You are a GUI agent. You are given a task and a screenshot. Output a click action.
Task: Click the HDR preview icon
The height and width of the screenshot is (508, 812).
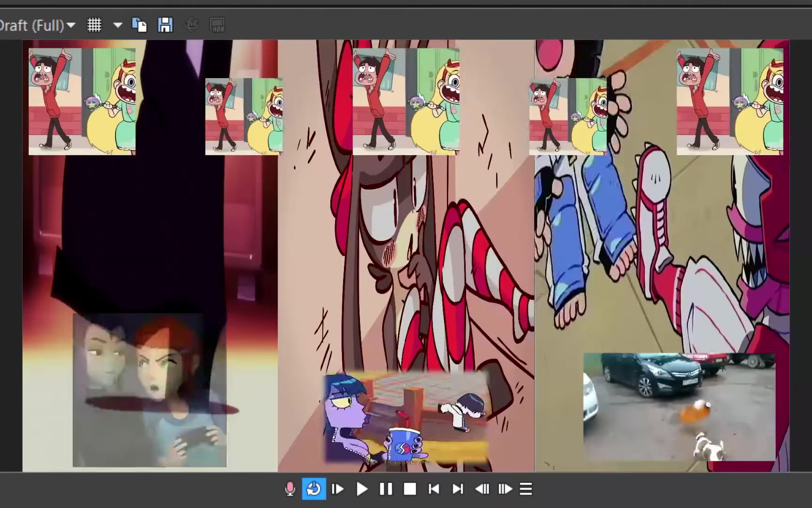(217, 25)
